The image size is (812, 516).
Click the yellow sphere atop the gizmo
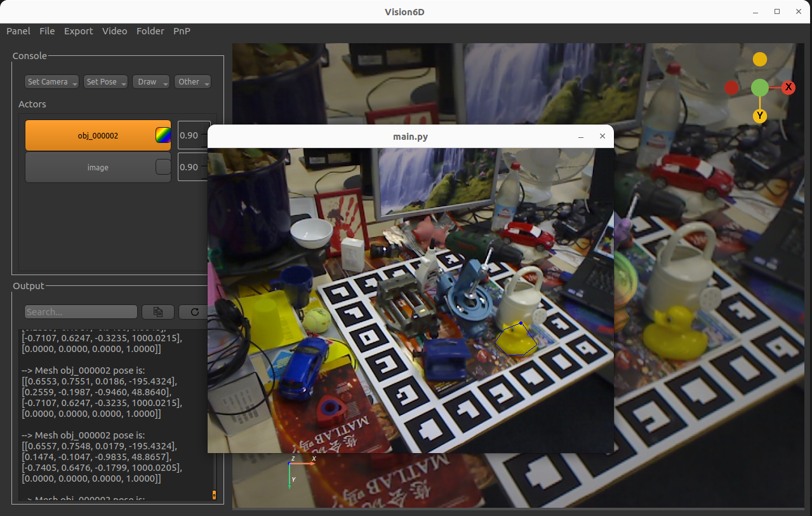759,58
